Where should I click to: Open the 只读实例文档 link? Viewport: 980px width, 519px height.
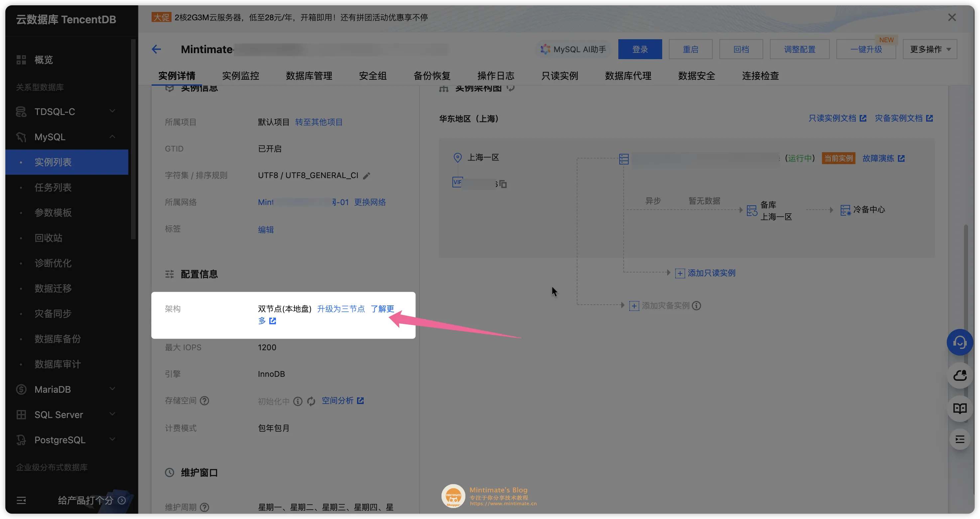tap(837, 118)
